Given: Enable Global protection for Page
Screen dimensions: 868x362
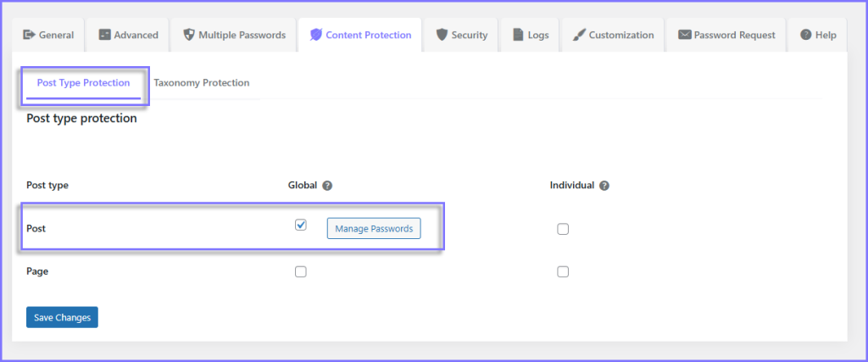Looking at the screenshot, I should coord(300,272).
